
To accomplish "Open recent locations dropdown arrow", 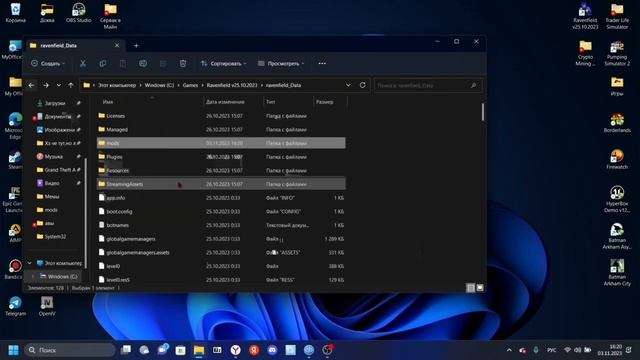I will [59, 85].
